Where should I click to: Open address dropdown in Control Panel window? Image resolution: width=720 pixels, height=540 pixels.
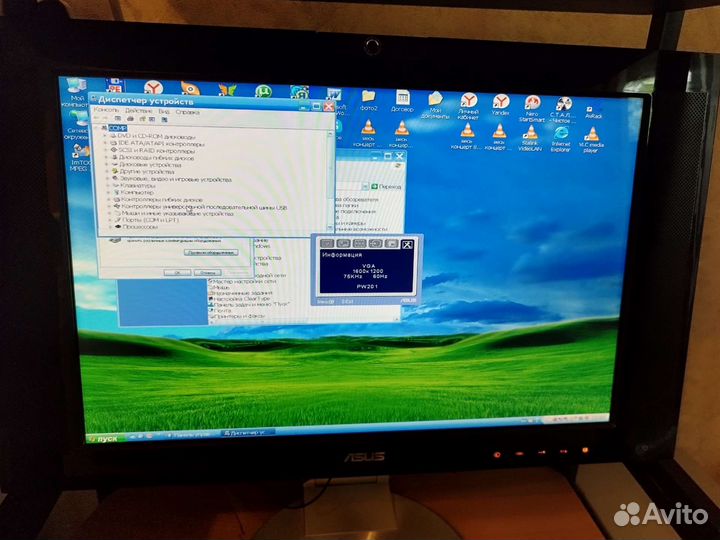365,186
